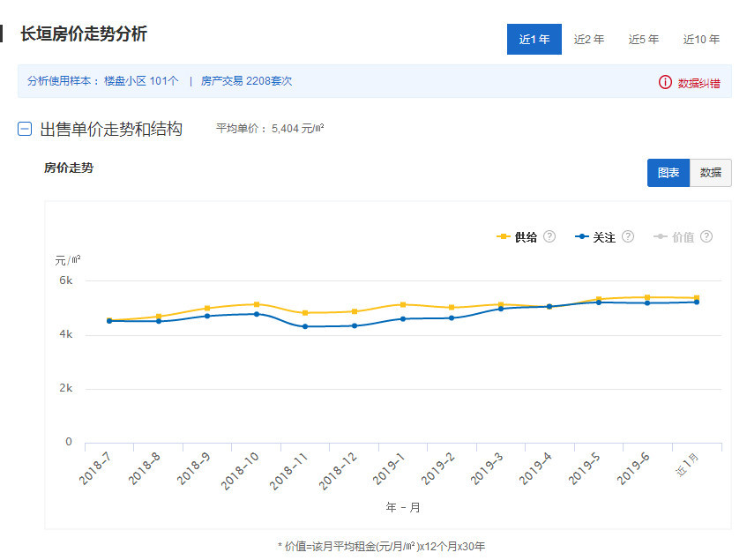Viewport: 747px width, 560px height.
Task: Collapse the 出售单价走势和结构 section
Action: pos(25,129)
